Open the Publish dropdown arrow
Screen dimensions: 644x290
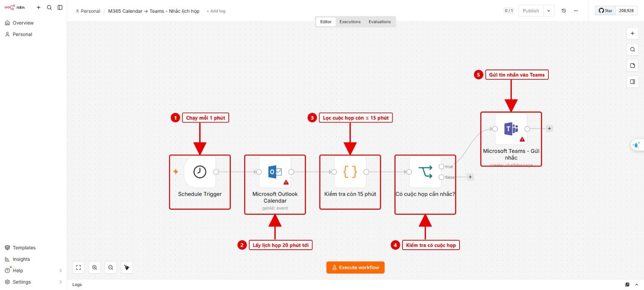point(549,11)
